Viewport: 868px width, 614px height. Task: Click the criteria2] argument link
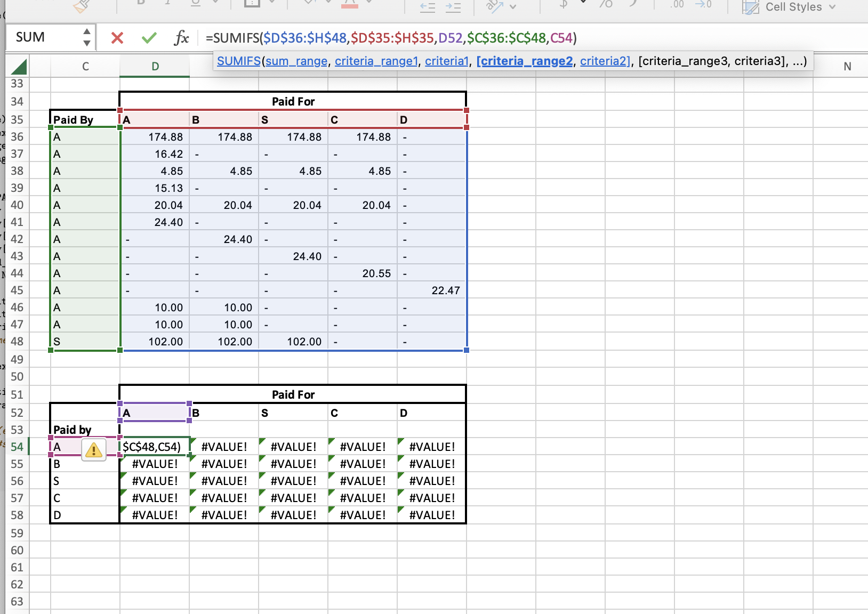(605, 61)
